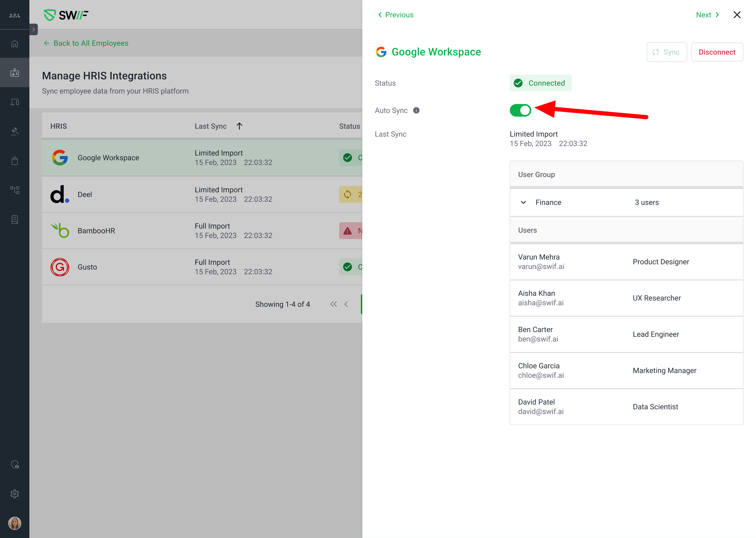Open the settings gear in sidebar

coord(14,494)
